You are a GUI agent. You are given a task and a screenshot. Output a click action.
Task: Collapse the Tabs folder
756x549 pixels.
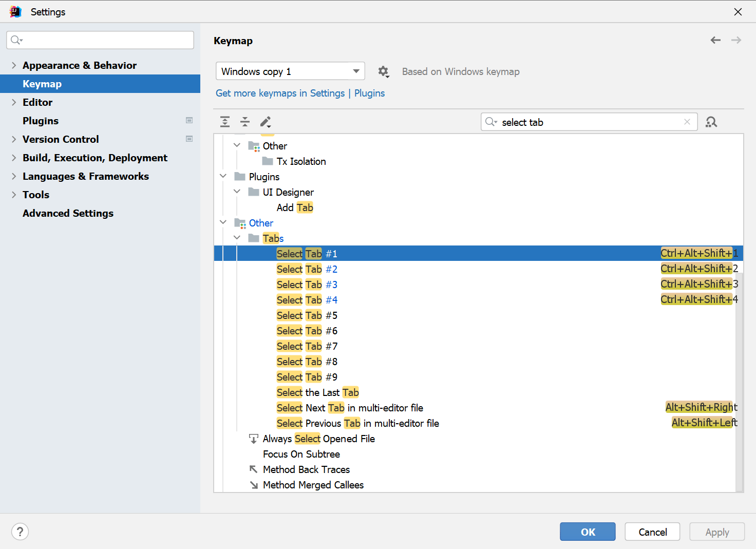pyautogui.click(x=237, y=238)
